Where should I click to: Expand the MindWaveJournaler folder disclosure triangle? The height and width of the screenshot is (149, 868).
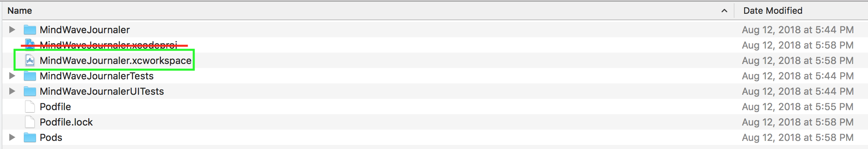point(12,30)
